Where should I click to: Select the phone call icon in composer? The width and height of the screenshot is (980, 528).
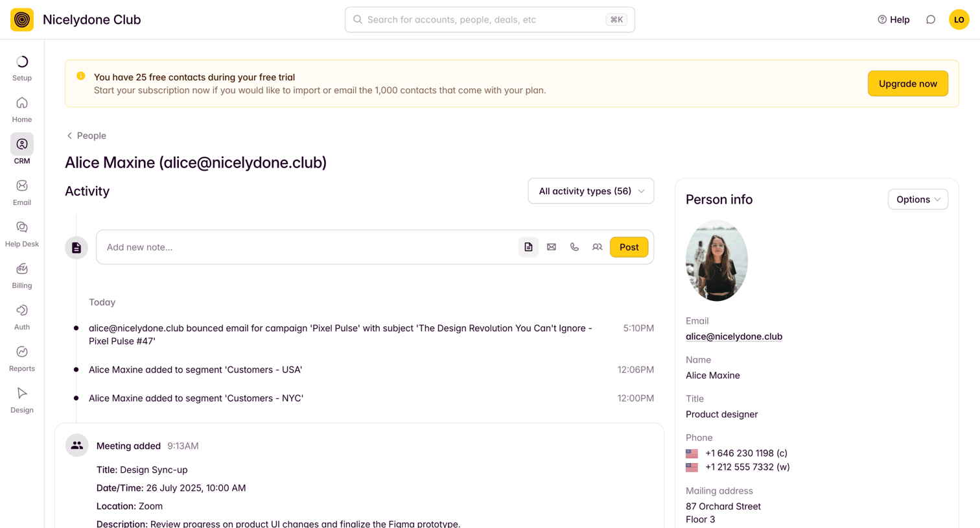point(574,247)
